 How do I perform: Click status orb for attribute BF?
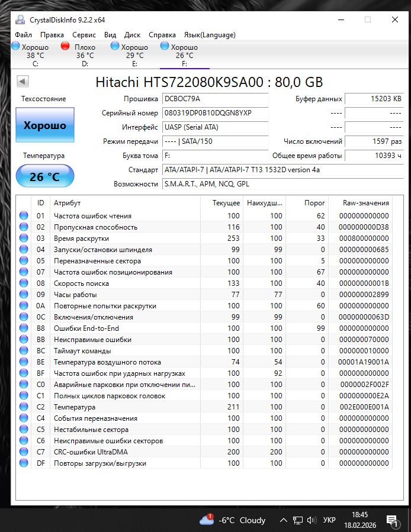(x=24, y=373)
